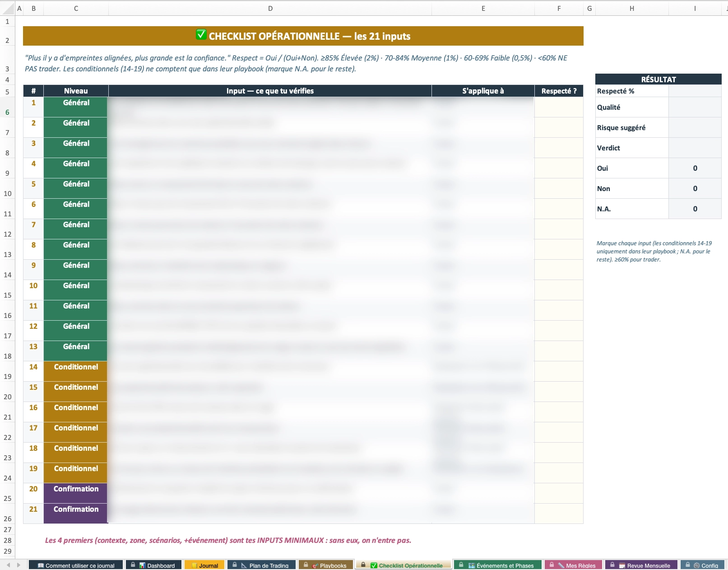Select the Confirmation level cell of input 21
This screenshot has width=728, height=570.
[x=76, y=514]
